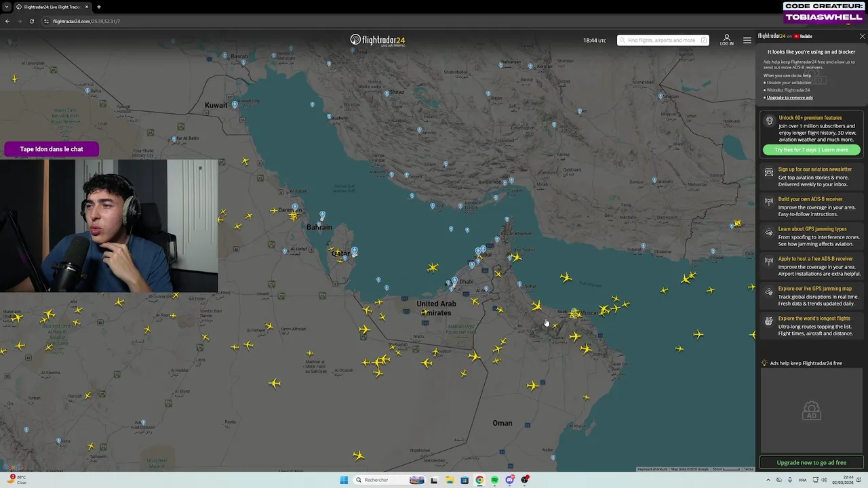
Task: Click Upgrade to remove ads link
Action: click(789, 98)
